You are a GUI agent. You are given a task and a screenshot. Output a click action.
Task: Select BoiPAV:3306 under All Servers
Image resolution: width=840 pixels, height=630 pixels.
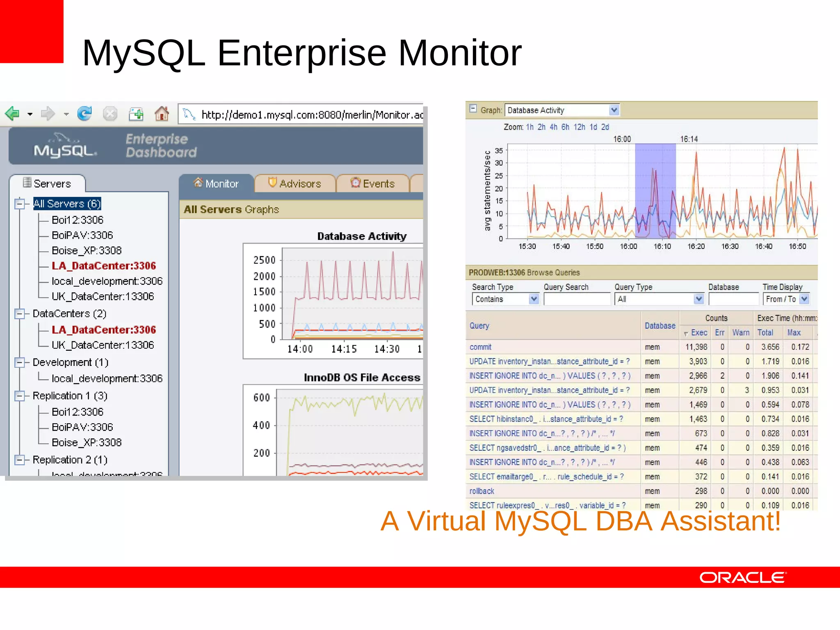click(82, 235)
